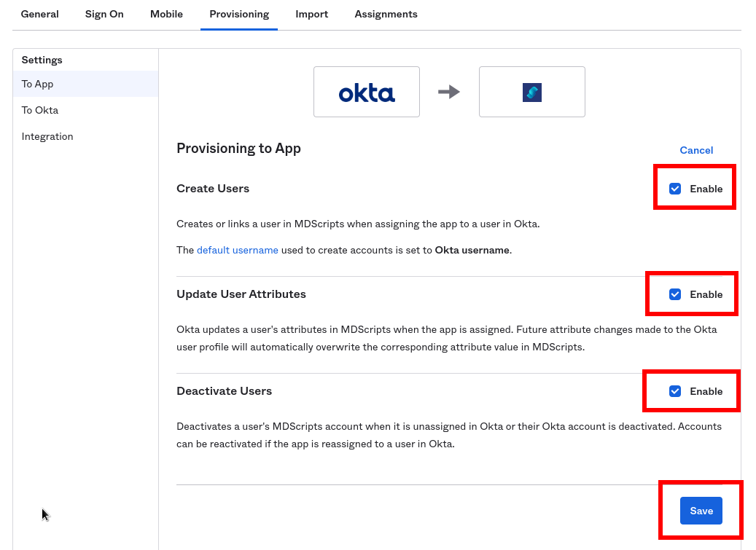Cancel provisioning edits
The height and width of the screenshot is (550, 756).
pyautogui.click(x=696, y=150)
